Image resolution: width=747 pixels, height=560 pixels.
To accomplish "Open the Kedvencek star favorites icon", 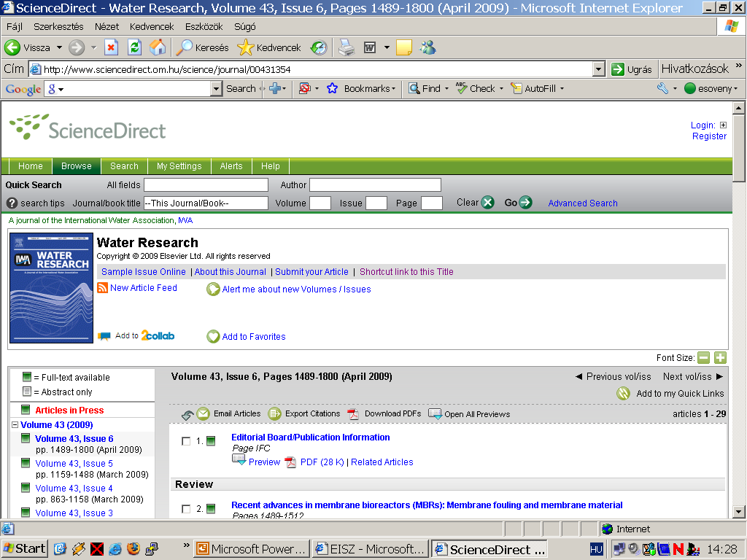I will tap(245, 47).
